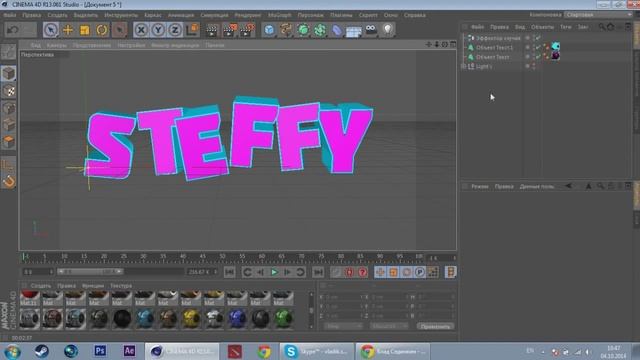The image size is (640, 360).
Task: Toggle the Z axis lock
Action: 175,30
